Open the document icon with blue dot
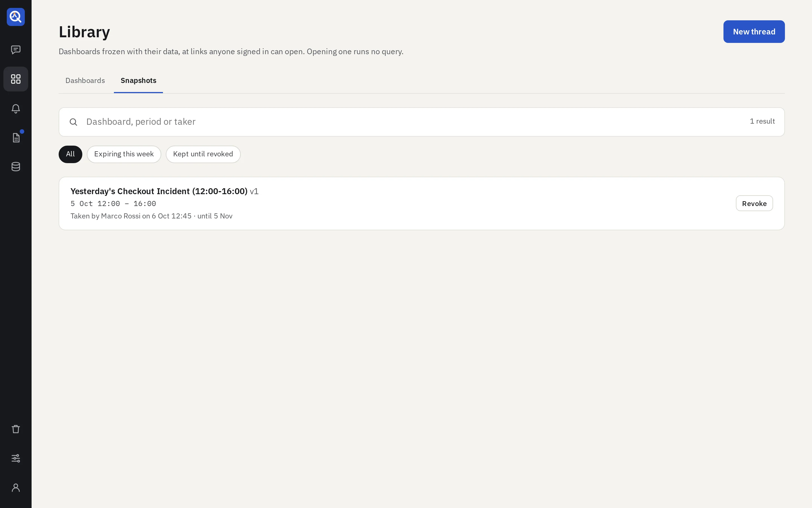Screen dimensions: 812x508 16,137
